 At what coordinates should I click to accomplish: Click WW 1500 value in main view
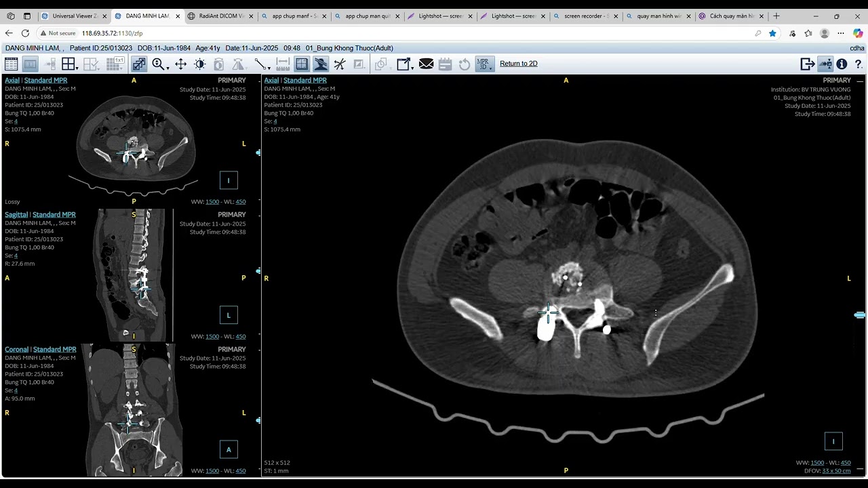(818, 463)
